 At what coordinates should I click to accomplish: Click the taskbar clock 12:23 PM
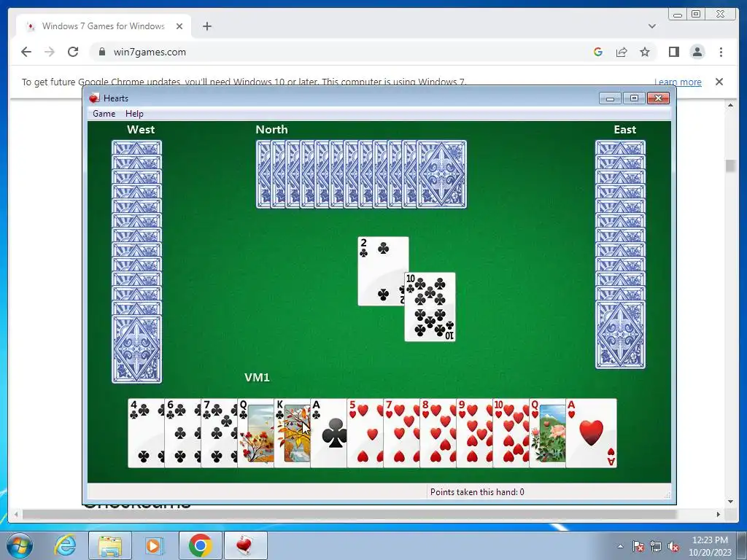tap(710, 546)
